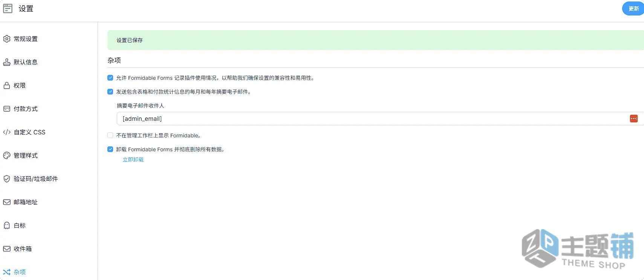Uncheck the usage tracking checkbox for Formidable Forms
Image resolution: width=644 pixels, height=280 pixels.
point(110,78)
